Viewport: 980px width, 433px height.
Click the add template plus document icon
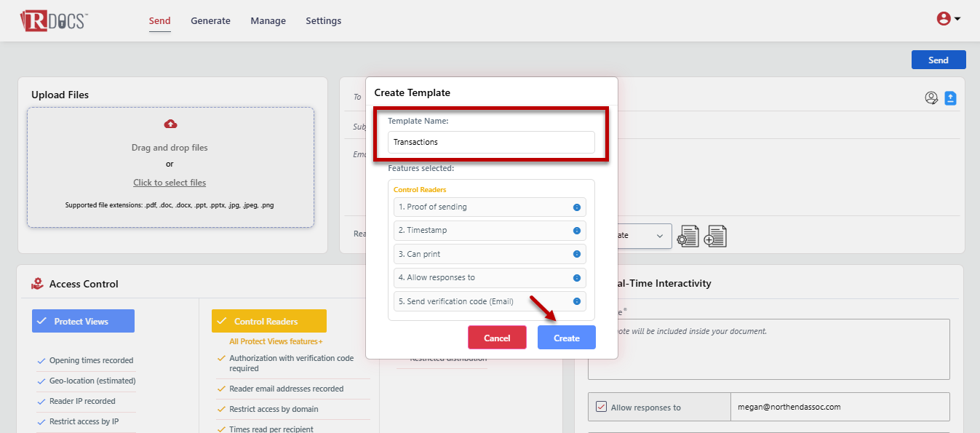click(x=715, y=237)
